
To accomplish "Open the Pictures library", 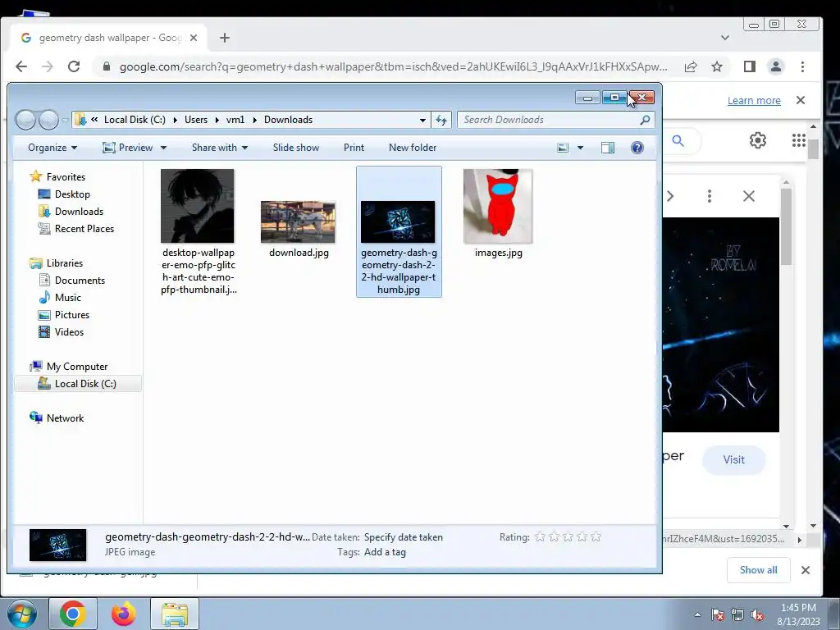I will pos(72,314).
